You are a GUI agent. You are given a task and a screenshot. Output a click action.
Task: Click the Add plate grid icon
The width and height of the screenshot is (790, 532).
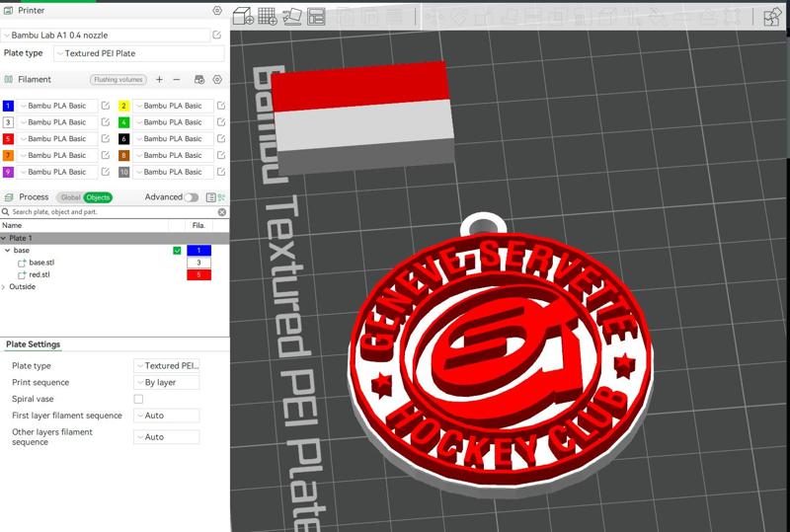click(x=268, y=16)
